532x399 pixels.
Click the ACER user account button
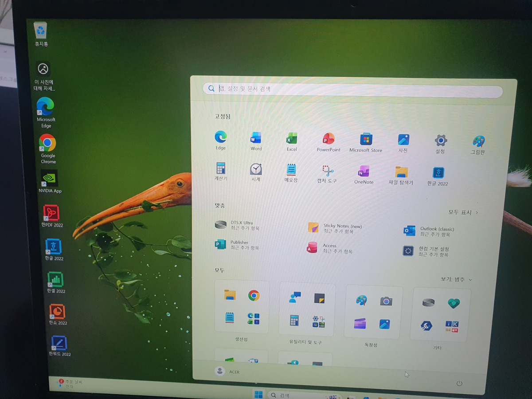[227, 372]
